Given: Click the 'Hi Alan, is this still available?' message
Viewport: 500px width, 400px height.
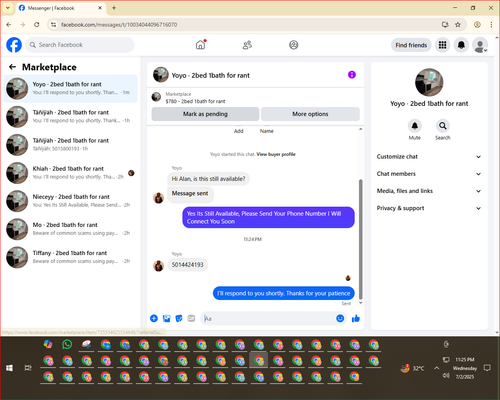Looking at the screenshot, I should 208,179.
